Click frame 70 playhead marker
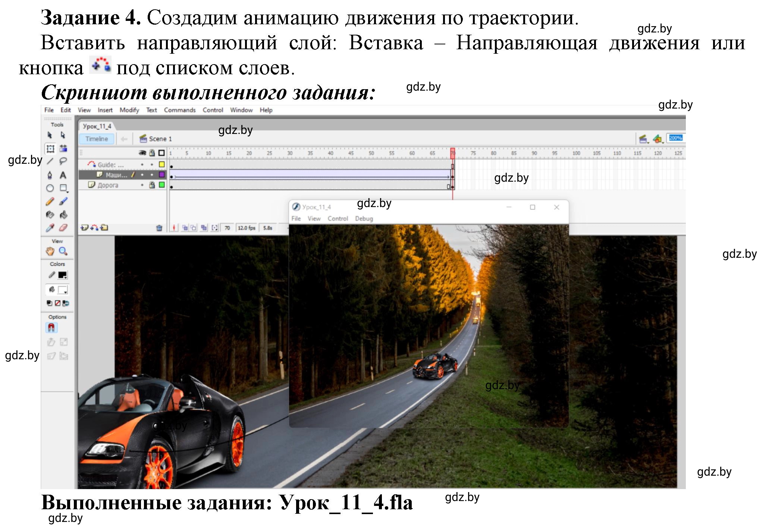Screen dimensions: 769x532 (x=453, y=153)
